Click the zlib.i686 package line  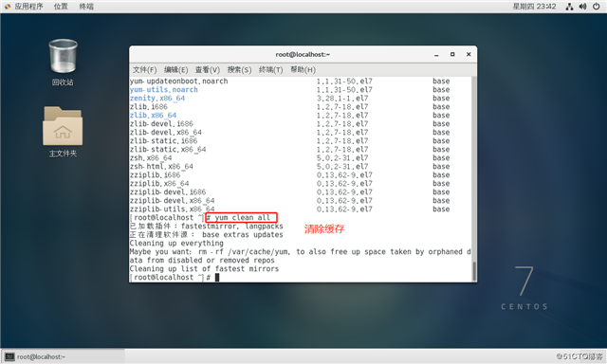coord(149,107)
